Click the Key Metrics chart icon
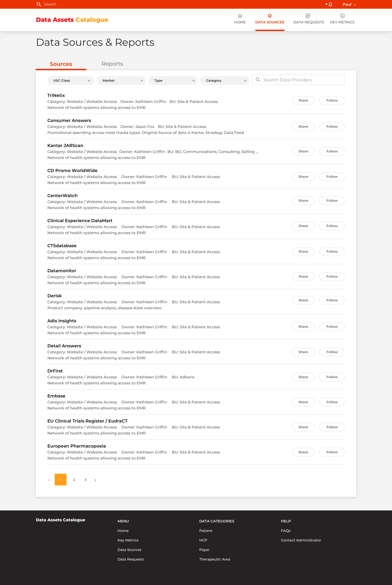This screenshot has height=585, width=392. 342,16
